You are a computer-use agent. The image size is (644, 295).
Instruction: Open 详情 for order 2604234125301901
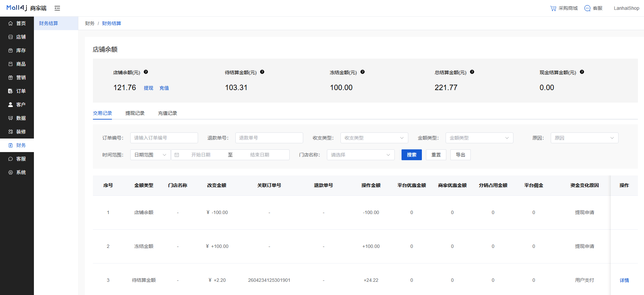624,280
